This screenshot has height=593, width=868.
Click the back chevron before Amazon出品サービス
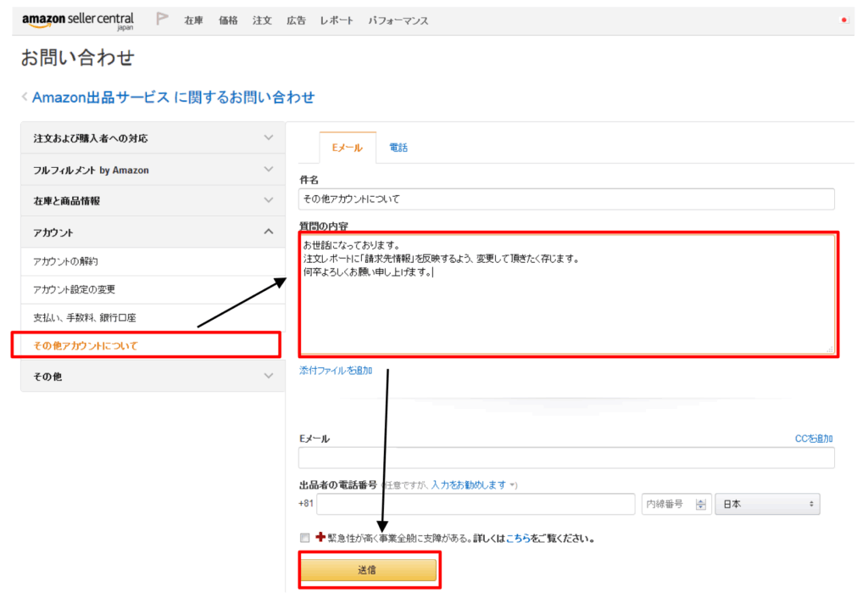[x=25, y=97]
